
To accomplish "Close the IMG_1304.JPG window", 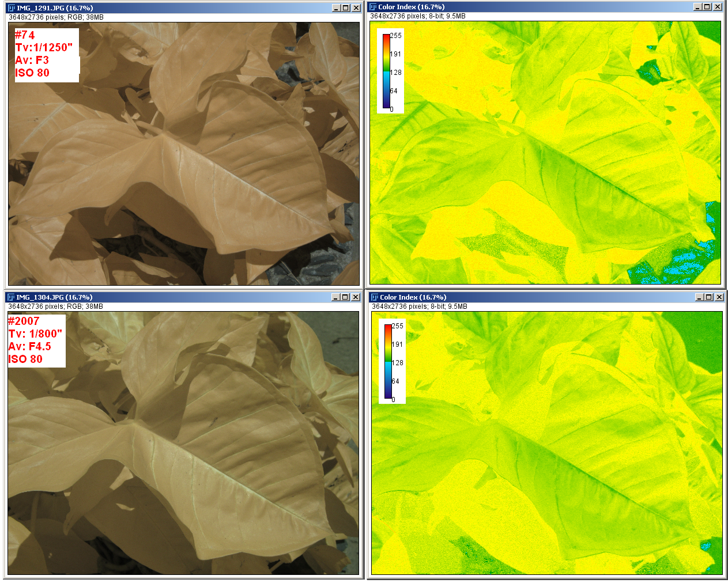I will coord(356,297).
